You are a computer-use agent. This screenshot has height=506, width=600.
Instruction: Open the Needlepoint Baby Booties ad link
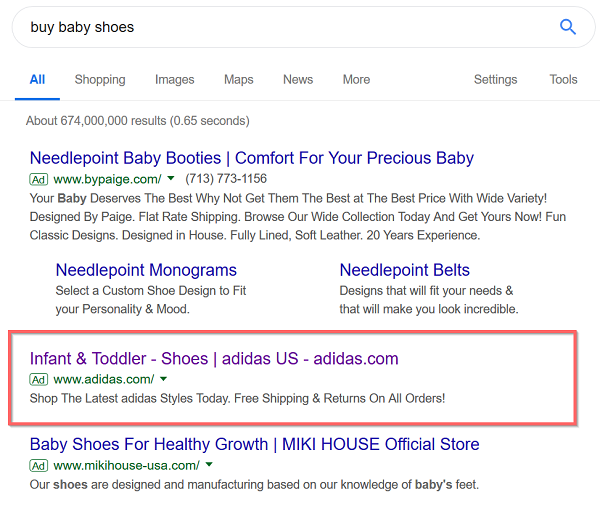[x=252, y=158]
